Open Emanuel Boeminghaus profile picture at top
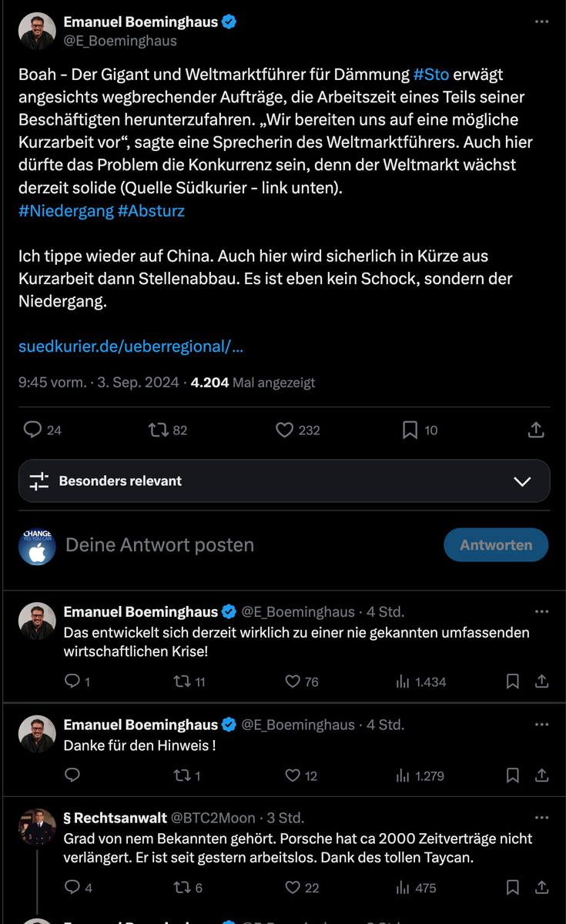 (x=37, y=32)
